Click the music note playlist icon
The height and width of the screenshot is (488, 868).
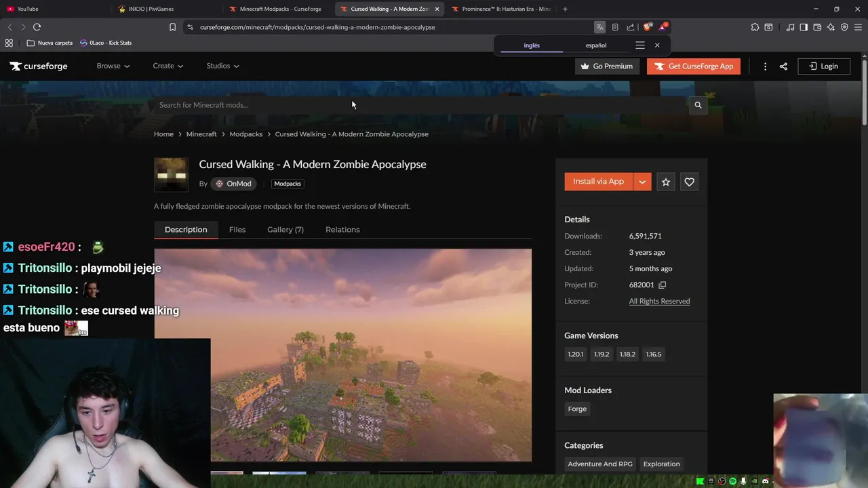coord(790,27)
